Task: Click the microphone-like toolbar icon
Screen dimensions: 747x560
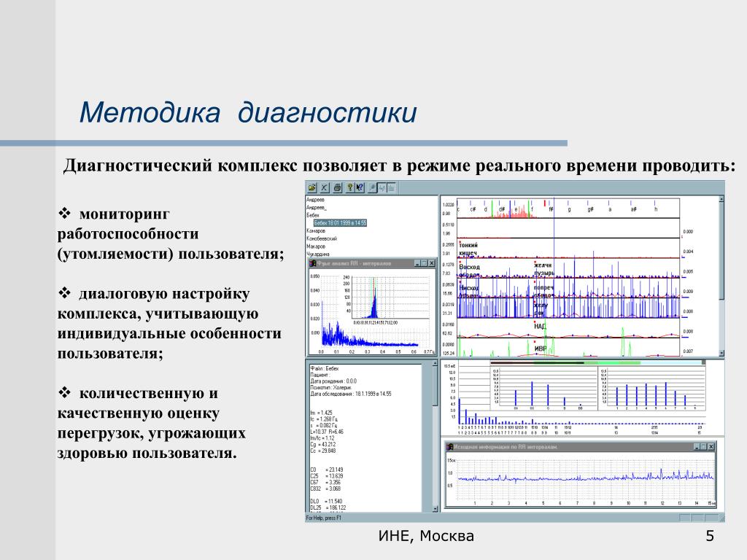Action: click(x=372, y=187)
